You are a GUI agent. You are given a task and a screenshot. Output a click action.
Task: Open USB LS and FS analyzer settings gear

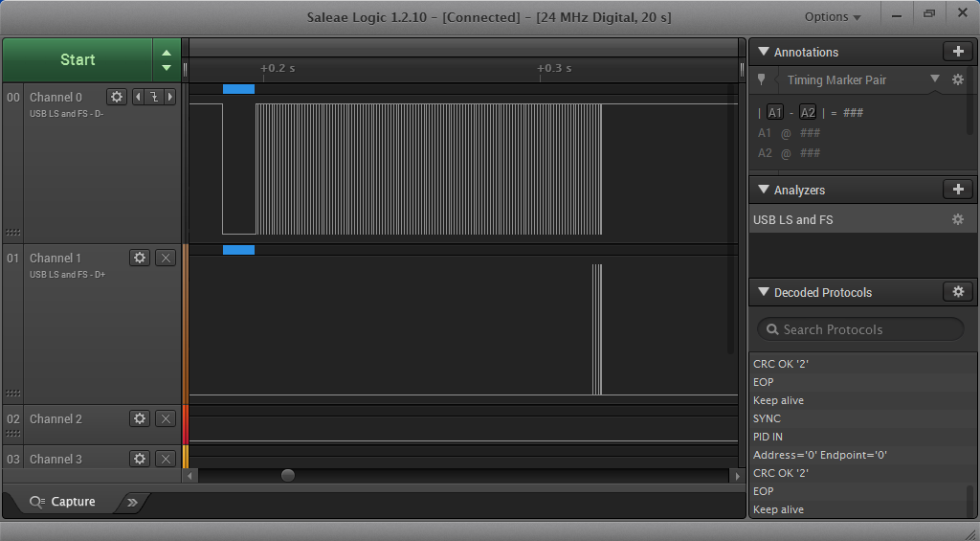click(x=957, y=219)
